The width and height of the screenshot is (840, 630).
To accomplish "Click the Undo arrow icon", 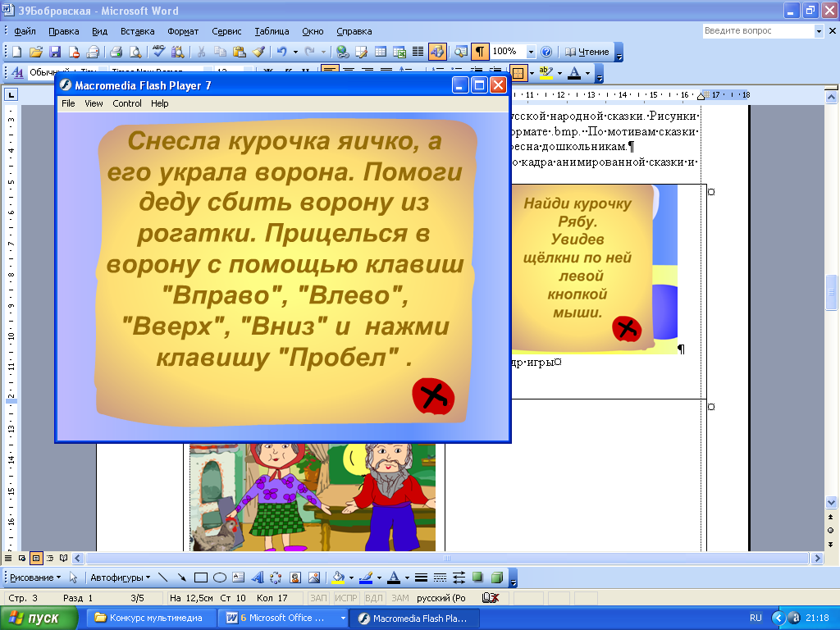I will pyautogui.click(x=282, y=52).
